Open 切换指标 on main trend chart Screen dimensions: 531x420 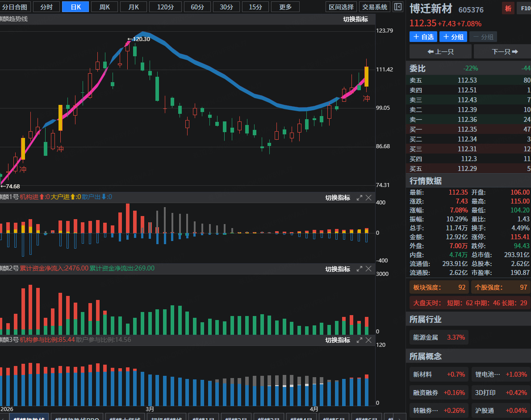click(355, 19)
